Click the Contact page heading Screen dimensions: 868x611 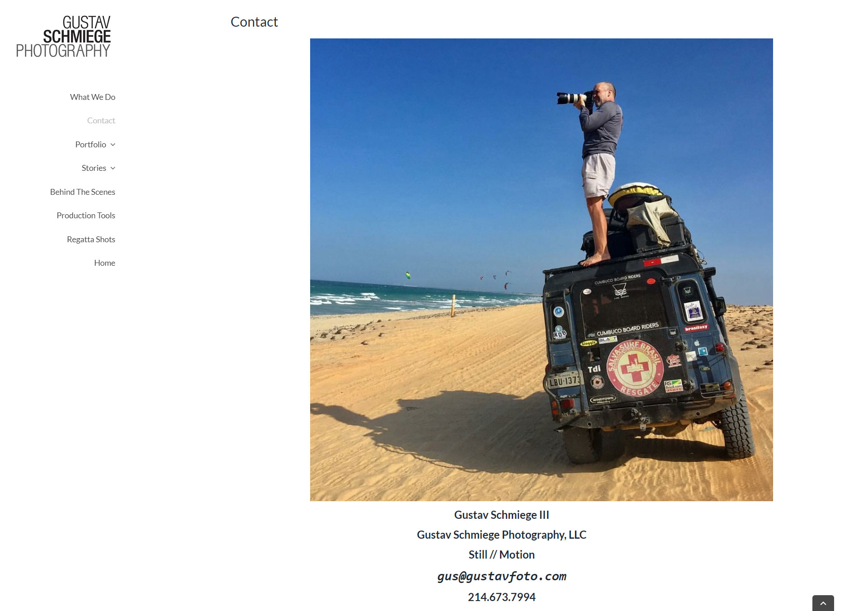254,22
